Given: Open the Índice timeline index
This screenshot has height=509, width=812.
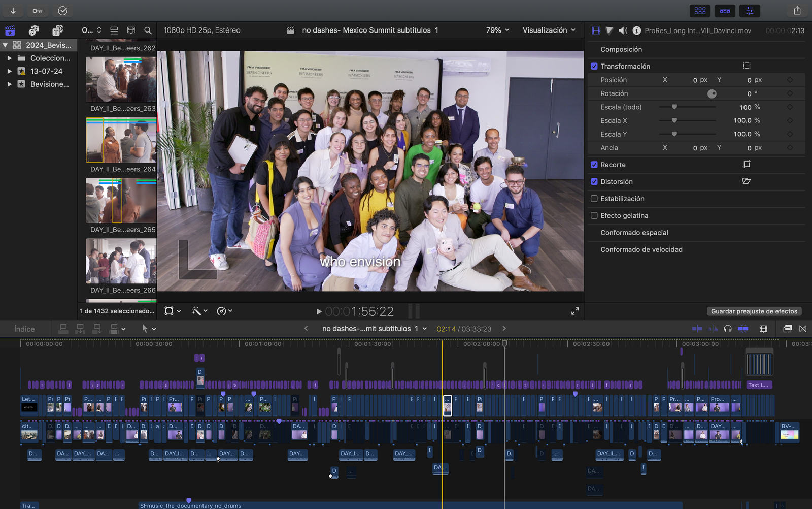Looking at the screenshot, I should [x=24, y=329].
